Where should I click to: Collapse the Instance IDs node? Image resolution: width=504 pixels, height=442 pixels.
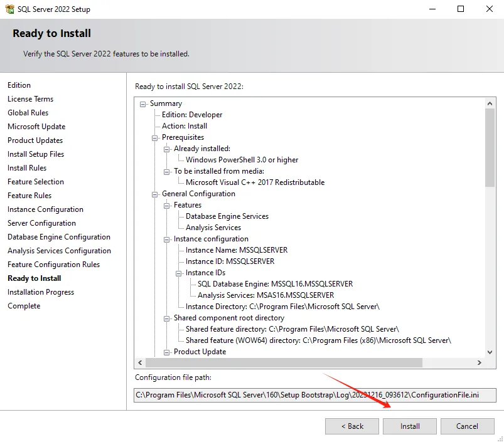click(x=178, y=273)
